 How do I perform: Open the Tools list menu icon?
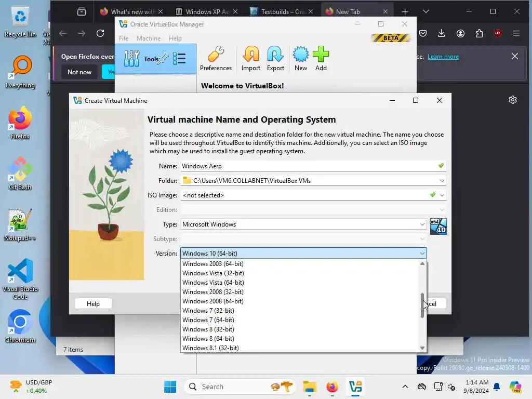179,59
